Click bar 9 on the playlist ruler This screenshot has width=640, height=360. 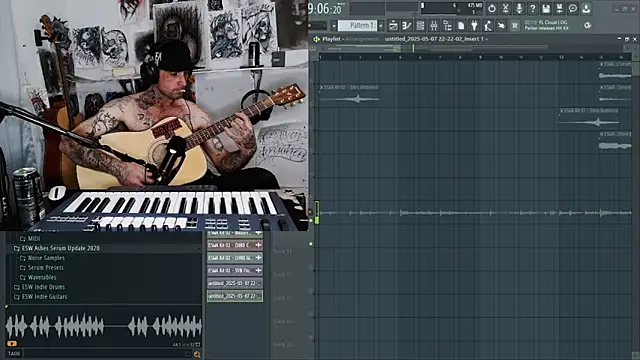[x=480, y=58]
